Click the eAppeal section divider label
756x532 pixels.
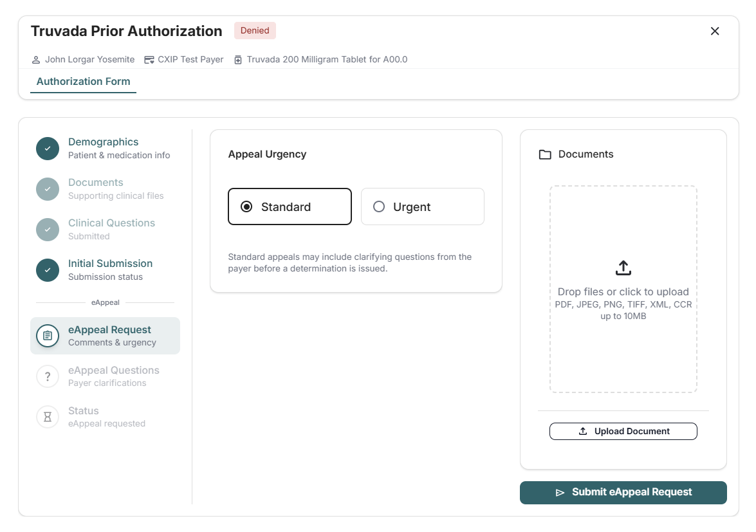(x=105, y=302)
